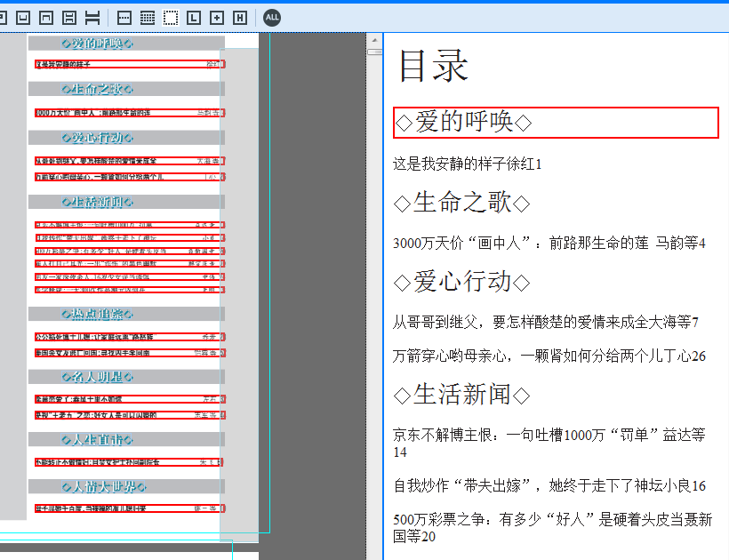Click the dashed line box icon
This screenshot has width=729, height=560.
tap(124, 18)
